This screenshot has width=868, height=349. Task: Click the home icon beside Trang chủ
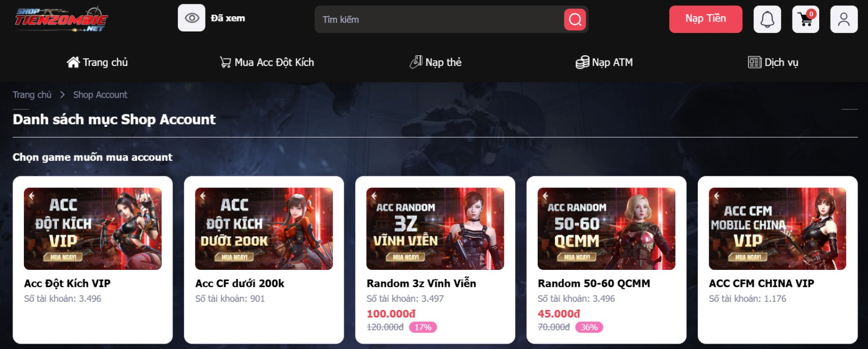[x=73, y=62]
